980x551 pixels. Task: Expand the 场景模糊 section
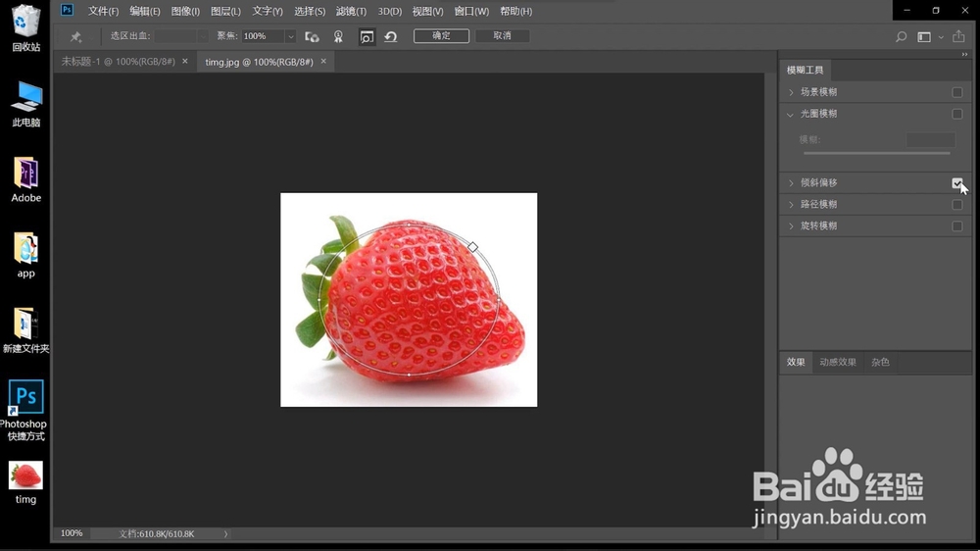tap(791, 92)
